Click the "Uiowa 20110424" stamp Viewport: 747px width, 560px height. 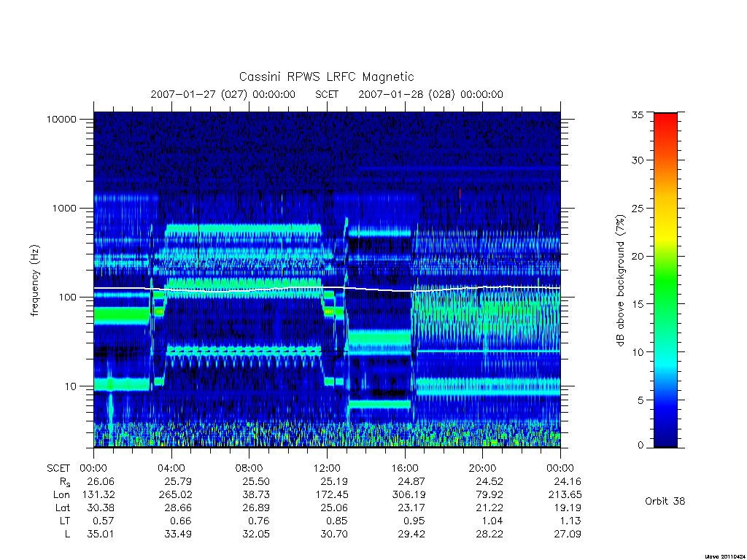click(x=726, y=556)
